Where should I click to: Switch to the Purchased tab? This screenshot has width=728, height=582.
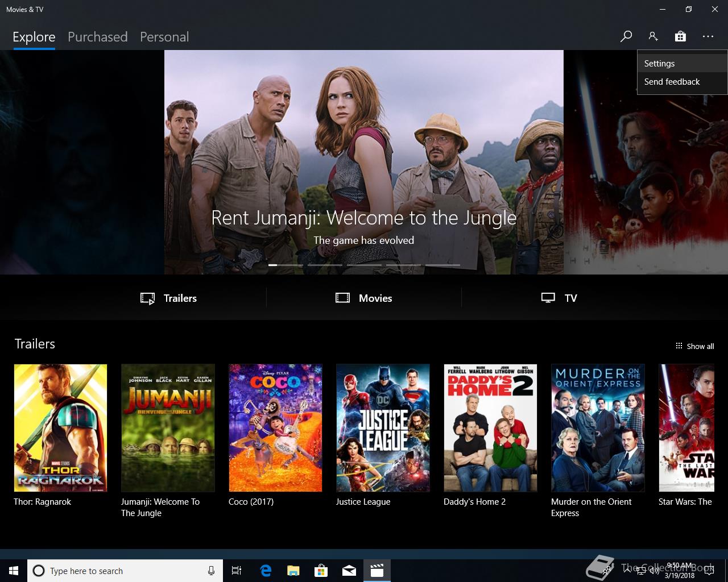coord(98,37)
